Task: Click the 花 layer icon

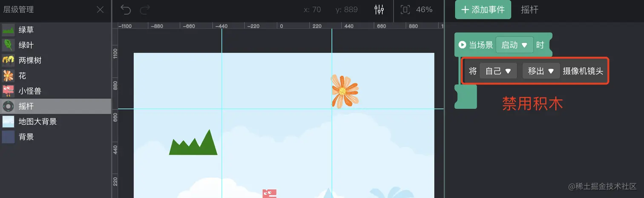Action: click(8, 76)
